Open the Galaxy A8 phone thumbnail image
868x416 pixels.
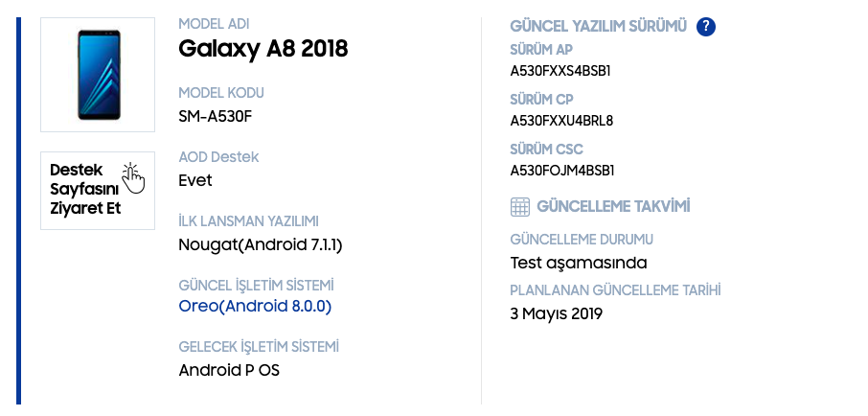[98, 75]
